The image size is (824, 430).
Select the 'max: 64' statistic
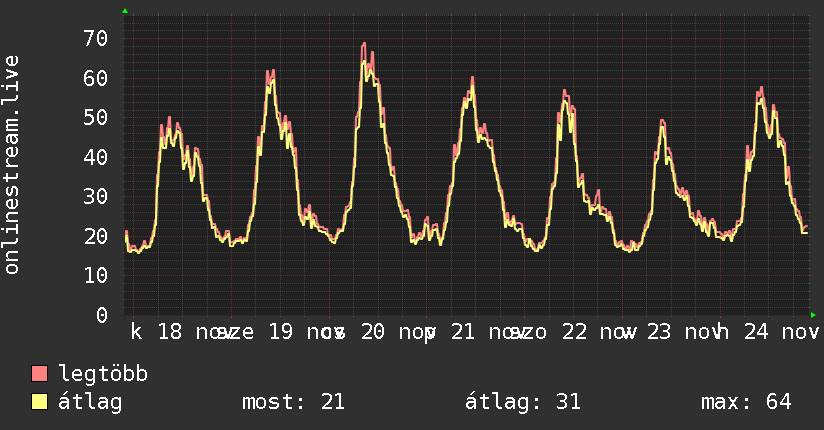pos(746,402)
